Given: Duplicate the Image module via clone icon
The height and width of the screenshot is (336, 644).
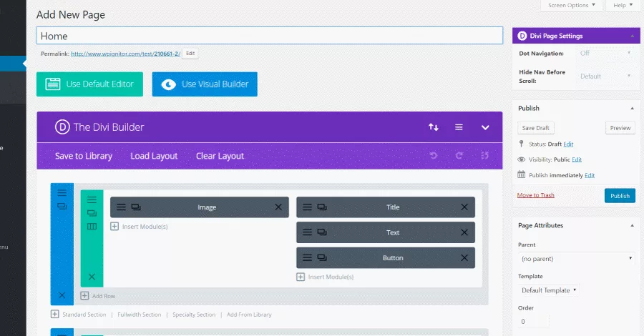Looking at the screenshot, I should pos(136,207).
